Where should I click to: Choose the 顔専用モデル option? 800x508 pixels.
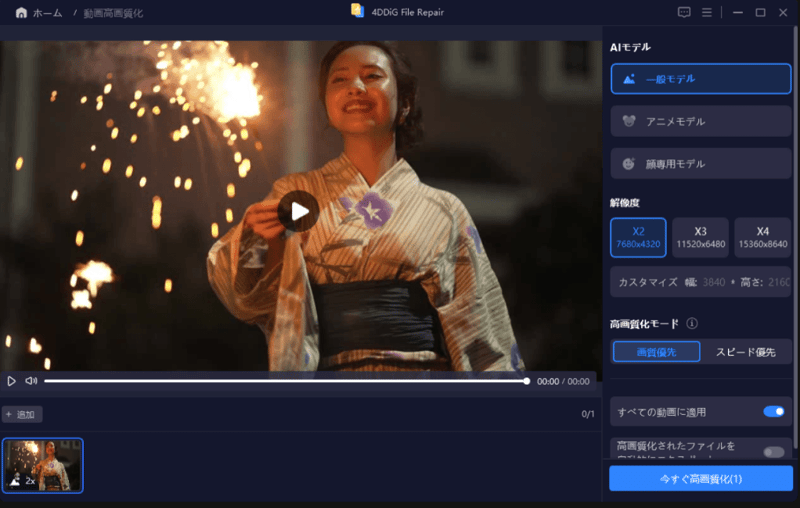click(700, 163)
